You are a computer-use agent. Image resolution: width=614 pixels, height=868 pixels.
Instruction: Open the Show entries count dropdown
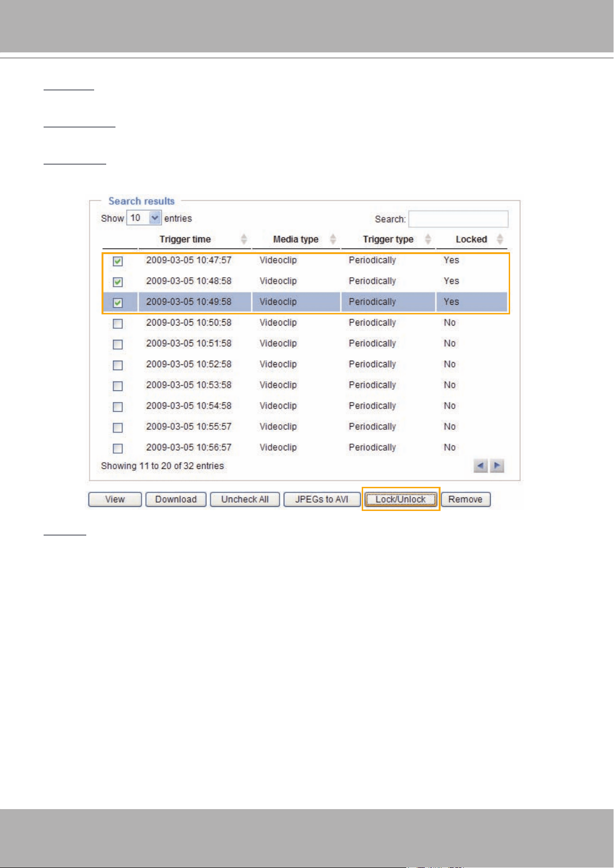144,218
